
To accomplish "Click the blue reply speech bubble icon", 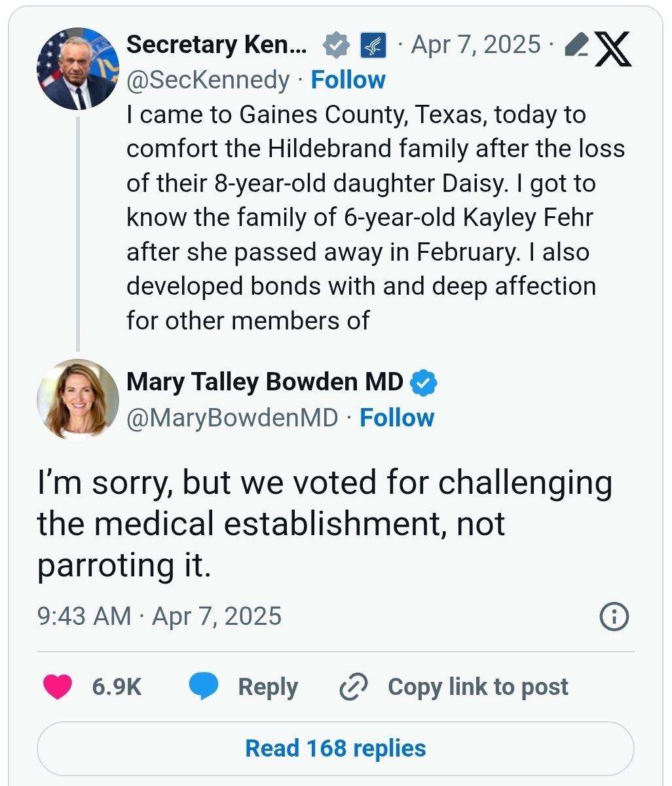I will 203,686.
